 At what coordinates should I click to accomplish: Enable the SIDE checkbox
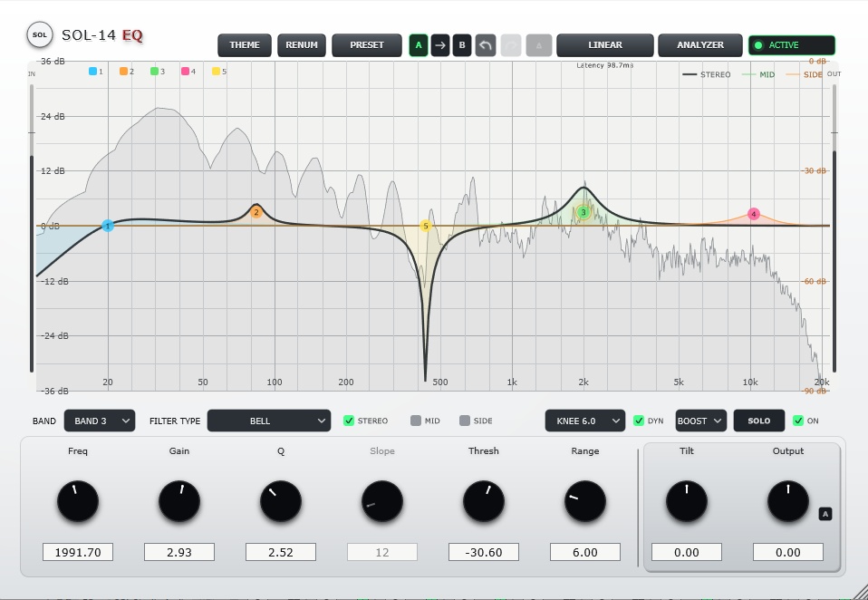pyautogui.click(x=465, y=421)
